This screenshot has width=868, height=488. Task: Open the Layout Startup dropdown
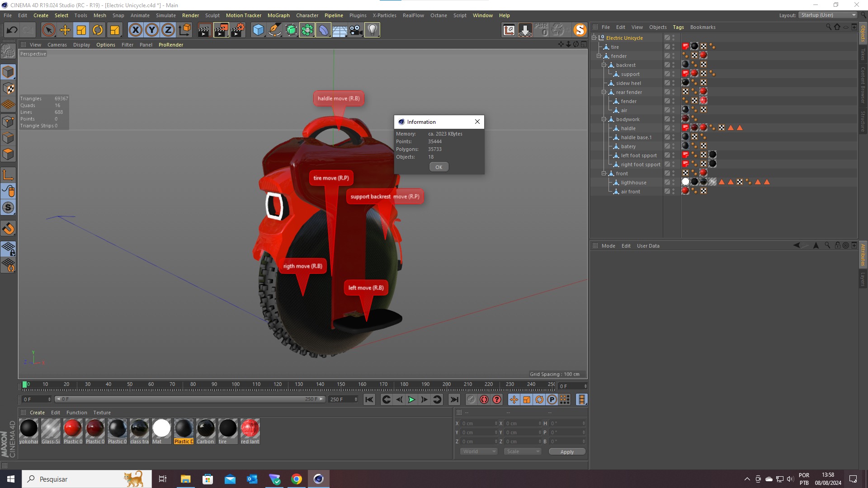coord(828,15)
